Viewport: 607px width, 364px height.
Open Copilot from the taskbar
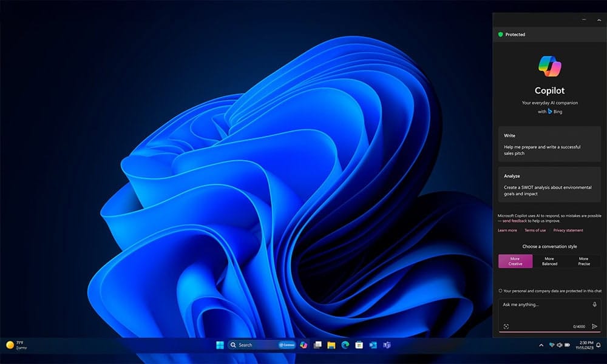pyautogui.click(x=303, y=345)
